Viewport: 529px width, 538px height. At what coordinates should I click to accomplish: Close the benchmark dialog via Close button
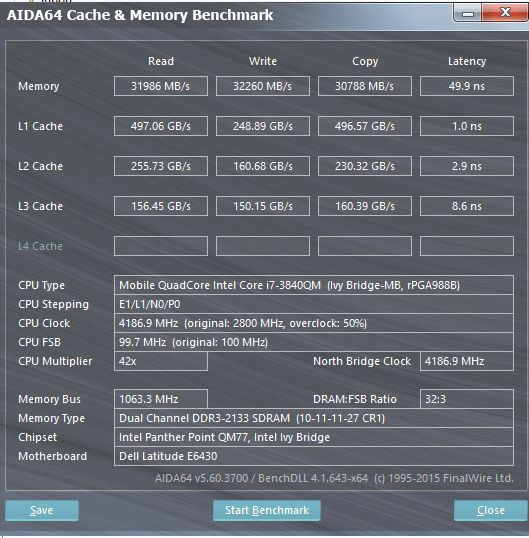pyautogui.click(x=491, y=510)
